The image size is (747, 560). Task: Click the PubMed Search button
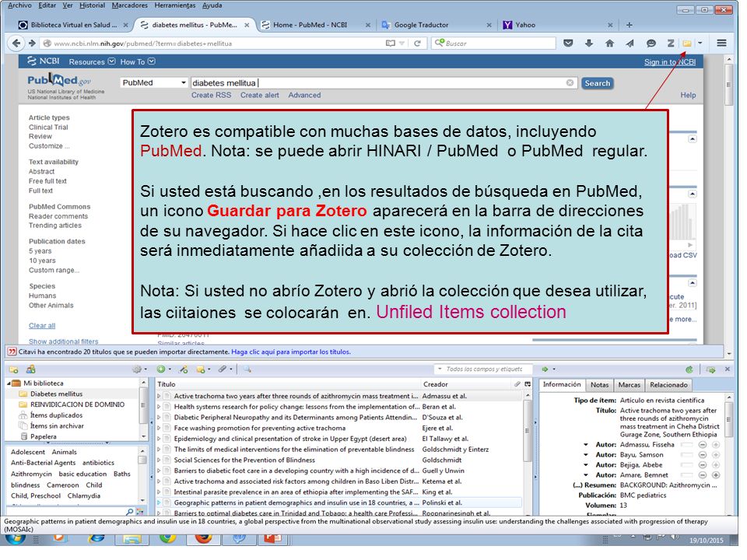click(x=597, y=83)
